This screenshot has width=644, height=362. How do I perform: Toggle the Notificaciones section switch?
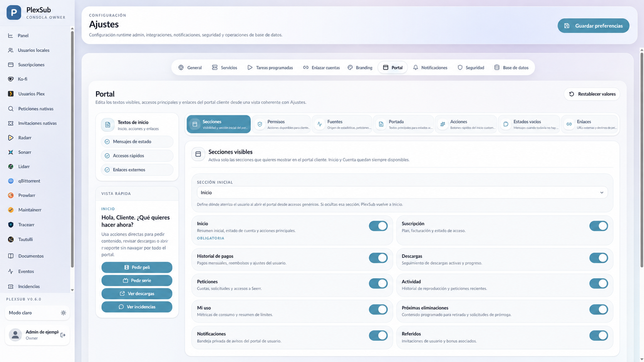tap(378, 335)
